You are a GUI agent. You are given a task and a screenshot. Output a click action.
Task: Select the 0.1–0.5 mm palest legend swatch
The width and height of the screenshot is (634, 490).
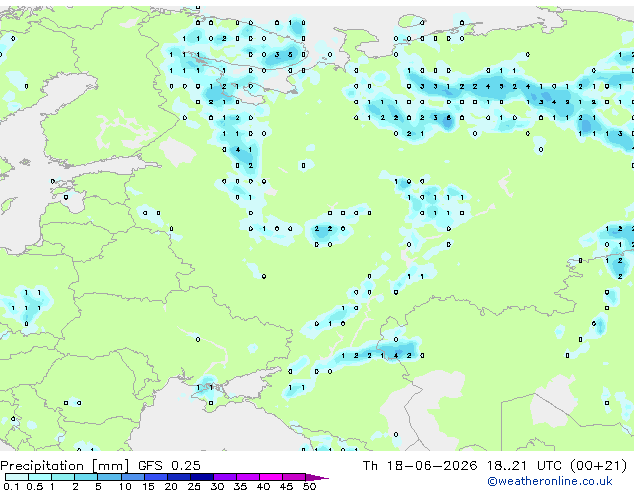coord(17,477)
